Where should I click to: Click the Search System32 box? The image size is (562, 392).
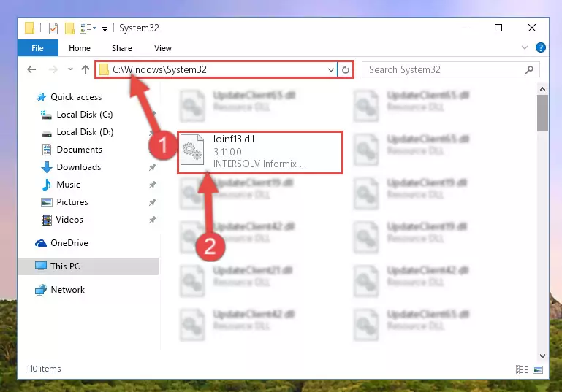(x=450, y=69)
